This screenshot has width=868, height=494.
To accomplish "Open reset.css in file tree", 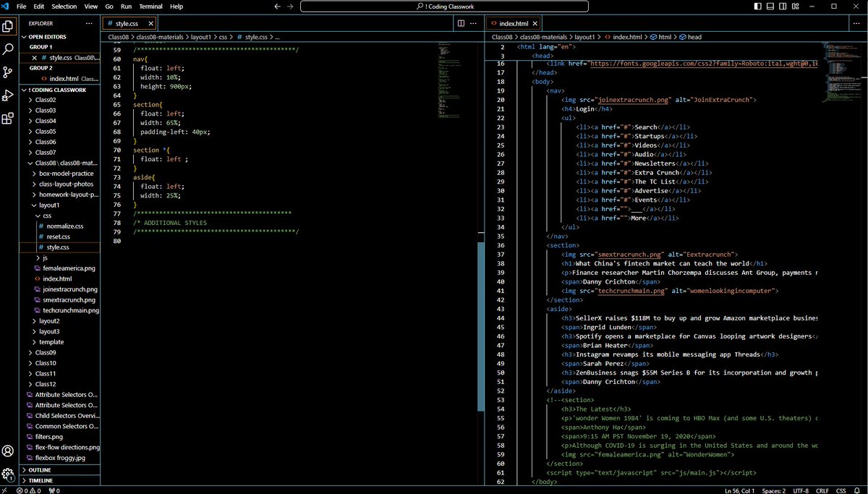I will pos(59,237).
